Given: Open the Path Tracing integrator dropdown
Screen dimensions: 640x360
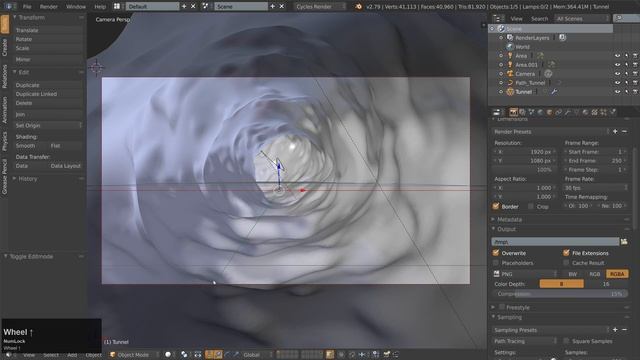Looking at the screenshot, I should pos(525,341).
